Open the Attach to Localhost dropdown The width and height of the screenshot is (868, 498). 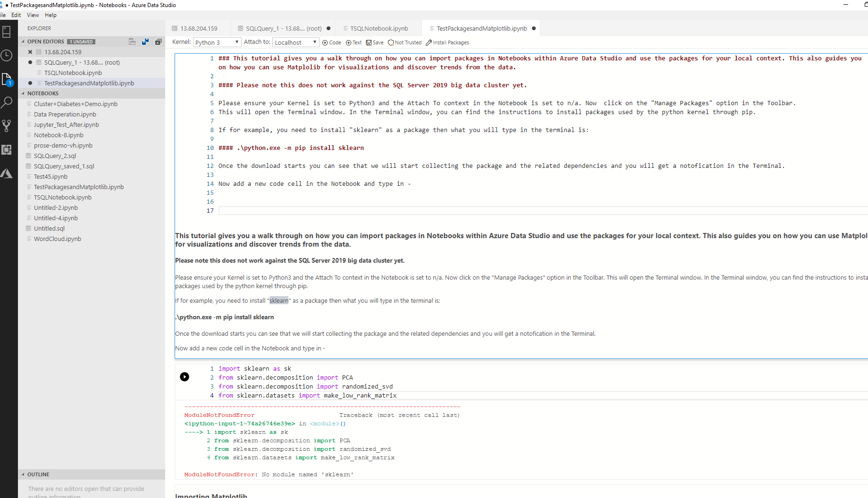pyautogui.click(x=296, y=42)
